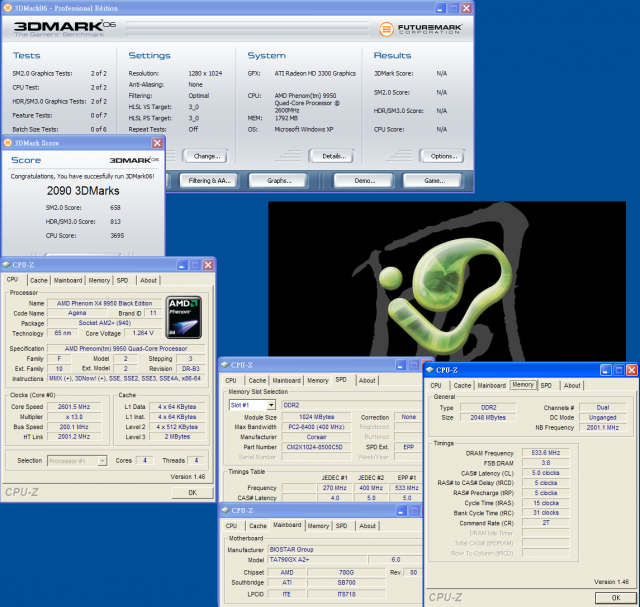Click the results Options... button

[x=444, y=156]
